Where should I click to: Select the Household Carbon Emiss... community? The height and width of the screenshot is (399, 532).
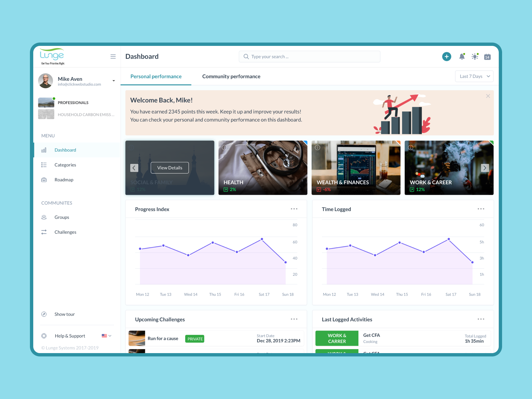(x=86, y=115)
